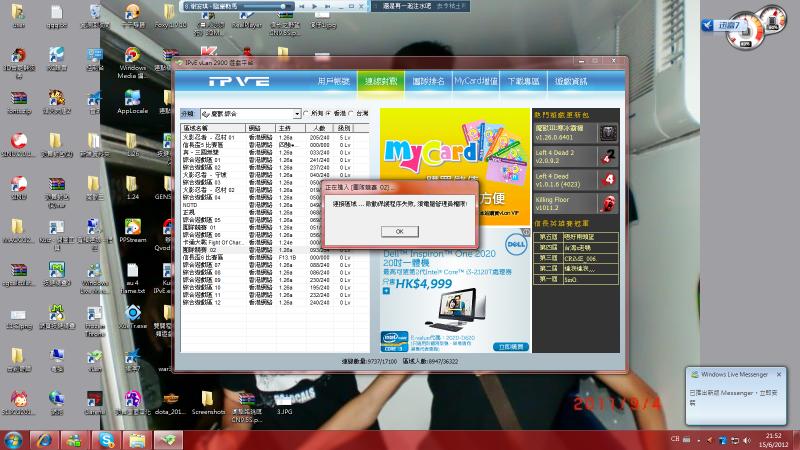The width and height of the screenshot is (800, 450).
Task: Open the 3.JPG desktop file
Action: pyautogui.click(x=284, y=403)
